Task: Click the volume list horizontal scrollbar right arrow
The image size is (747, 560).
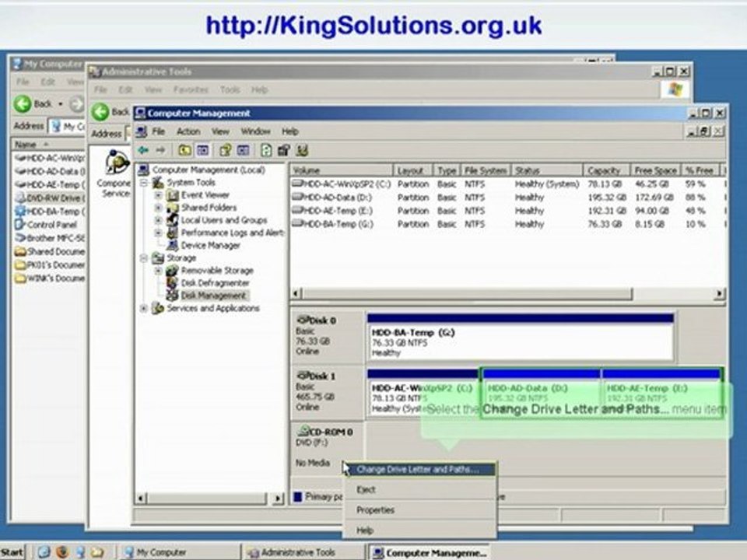Action: click(x=719, y=294)
